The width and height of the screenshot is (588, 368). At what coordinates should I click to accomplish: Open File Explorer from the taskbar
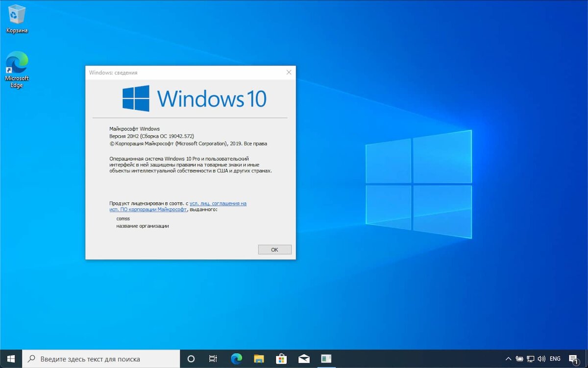[259, 358]
